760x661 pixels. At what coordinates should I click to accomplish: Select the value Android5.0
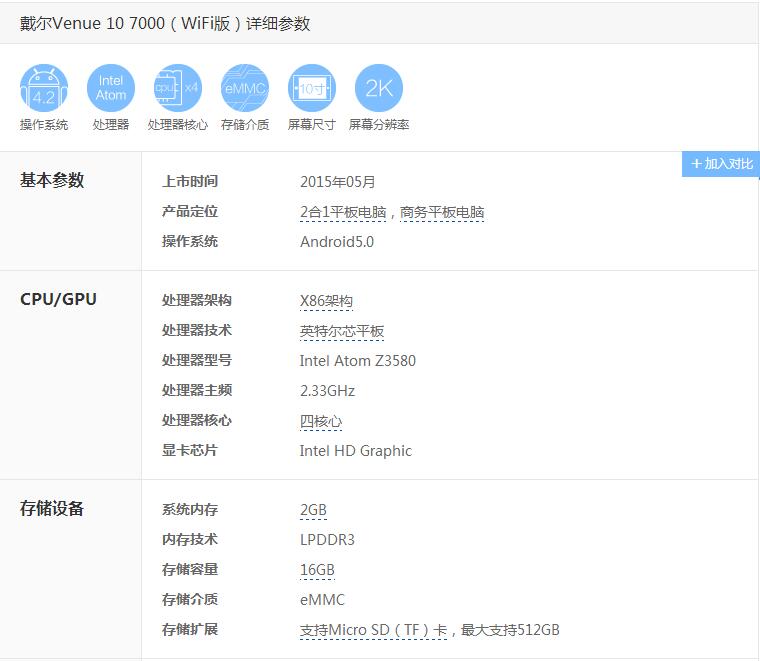337,242
